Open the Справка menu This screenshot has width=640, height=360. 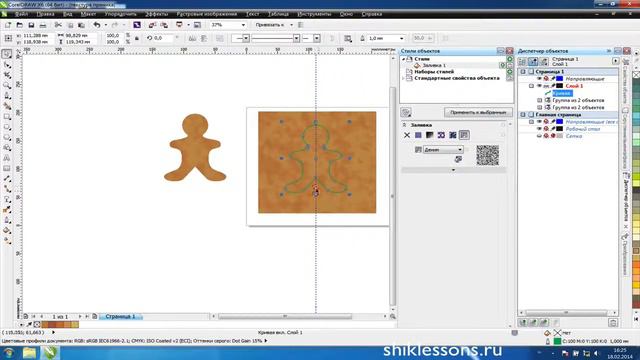coord(371,14)
